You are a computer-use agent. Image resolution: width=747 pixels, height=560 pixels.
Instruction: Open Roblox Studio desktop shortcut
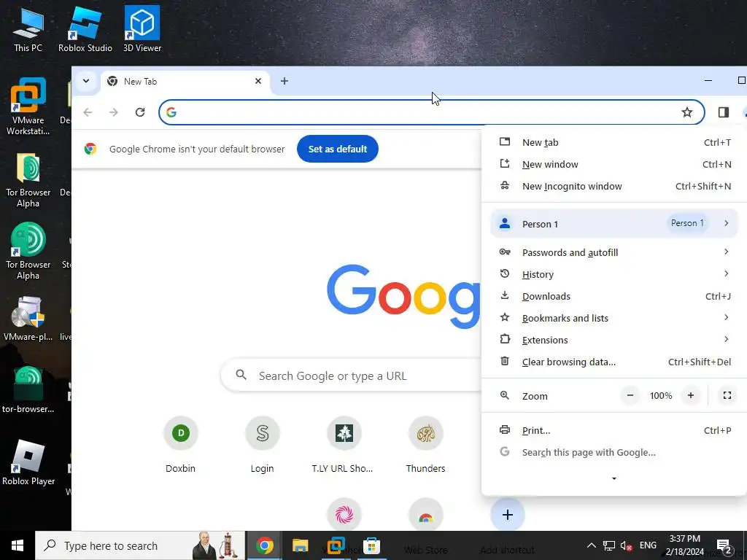[85, 29]
